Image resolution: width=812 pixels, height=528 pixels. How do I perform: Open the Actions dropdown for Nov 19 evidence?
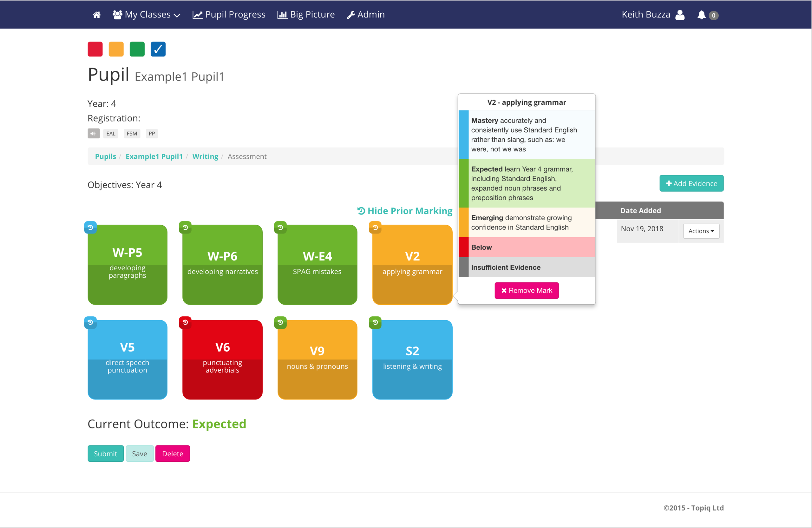point(701,231)
